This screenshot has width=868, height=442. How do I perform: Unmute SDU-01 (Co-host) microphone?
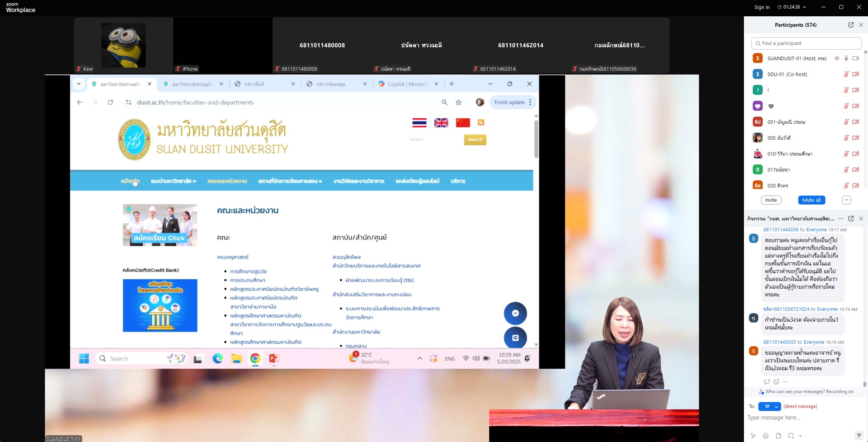(x=846, y=74)
